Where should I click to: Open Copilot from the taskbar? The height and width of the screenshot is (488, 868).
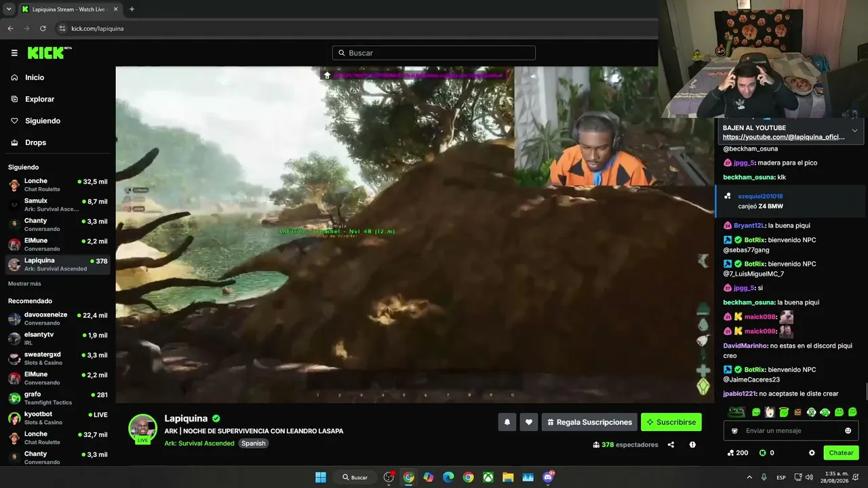tap(428, 477)
